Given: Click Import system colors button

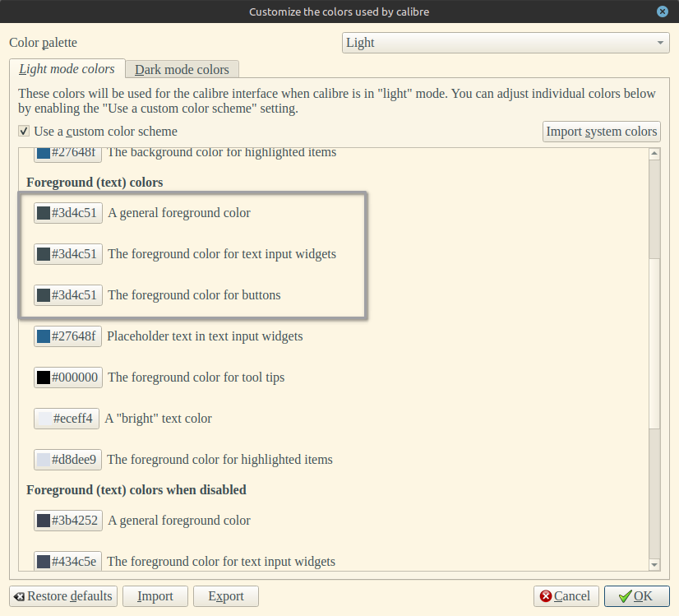Looking at the screenshot, I should 602,132.
